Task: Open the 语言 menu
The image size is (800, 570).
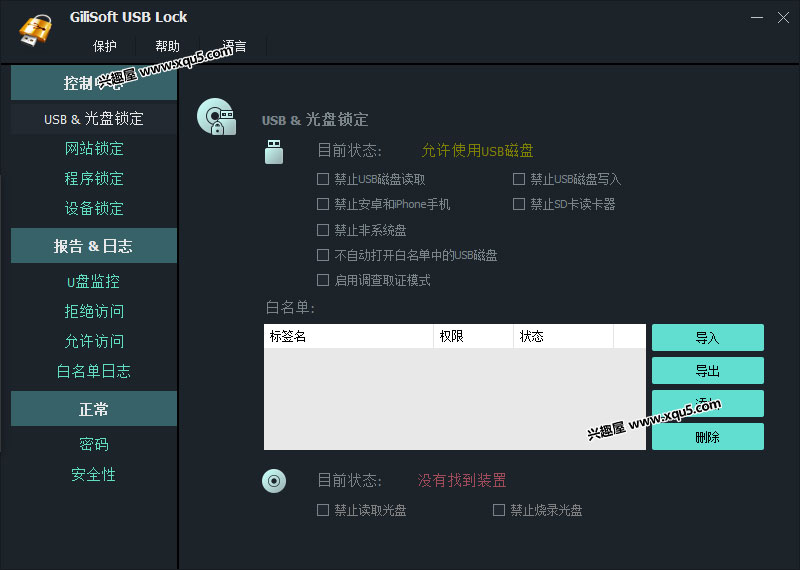Action: pos(234,46)
